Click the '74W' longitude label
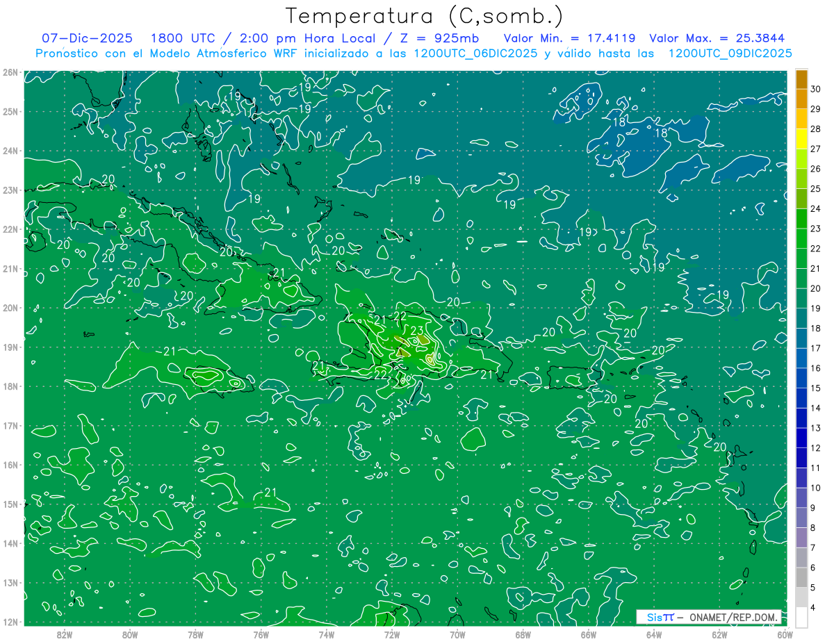The image size is (834, 644). tap(326, 634)
